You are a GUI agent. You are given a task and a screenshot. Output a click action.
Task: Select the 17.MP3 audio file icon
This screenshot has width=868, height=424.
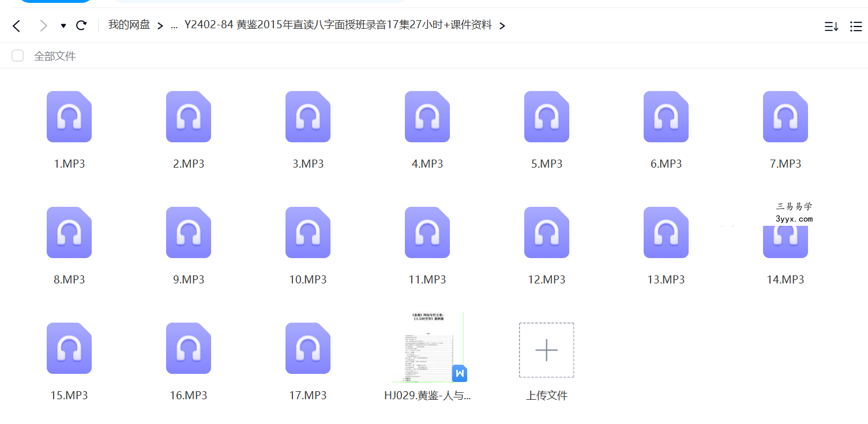click(308, 348)
